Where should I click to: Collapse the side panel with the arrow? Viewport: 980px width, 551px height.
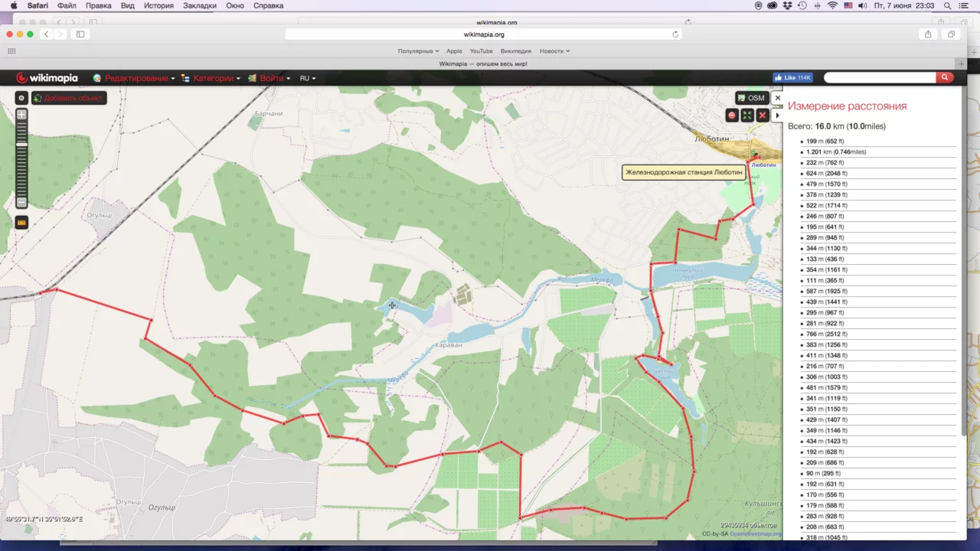click(778, 116)
